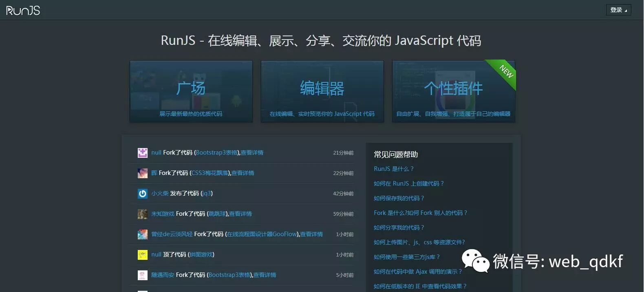This screenshot has width=644, height=292.
Task: Click avatar of user 小火柴
Action: (143, 194)
